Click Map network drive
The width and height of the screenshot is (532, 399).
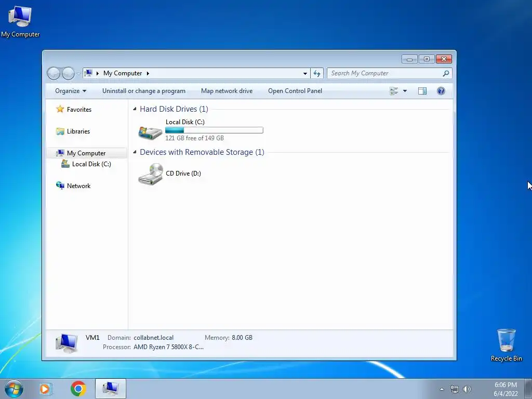(x=227, y=91)
